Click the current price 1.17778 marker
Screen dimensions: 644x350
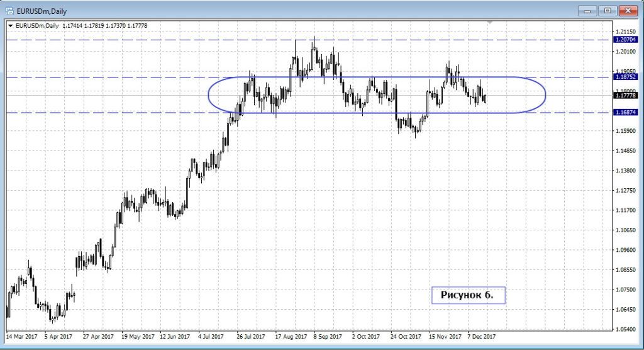pyautogui.click(x=626, y=96)
